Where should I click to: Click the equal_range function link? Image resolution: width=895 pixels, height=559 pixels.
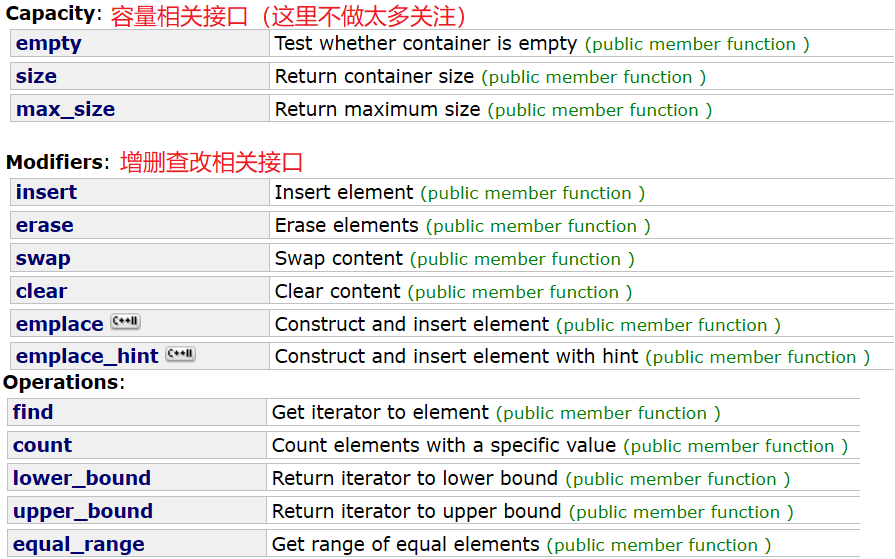pos(79,544)
